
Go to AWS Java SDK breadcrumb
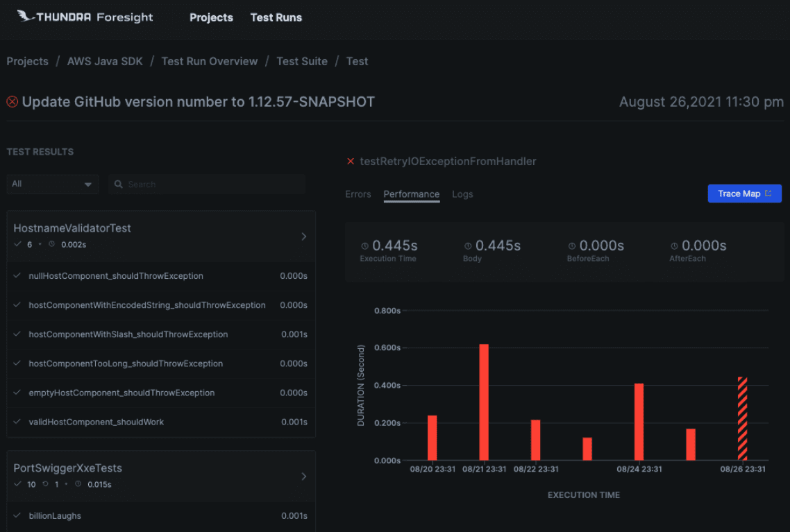(x=105, y=62)
